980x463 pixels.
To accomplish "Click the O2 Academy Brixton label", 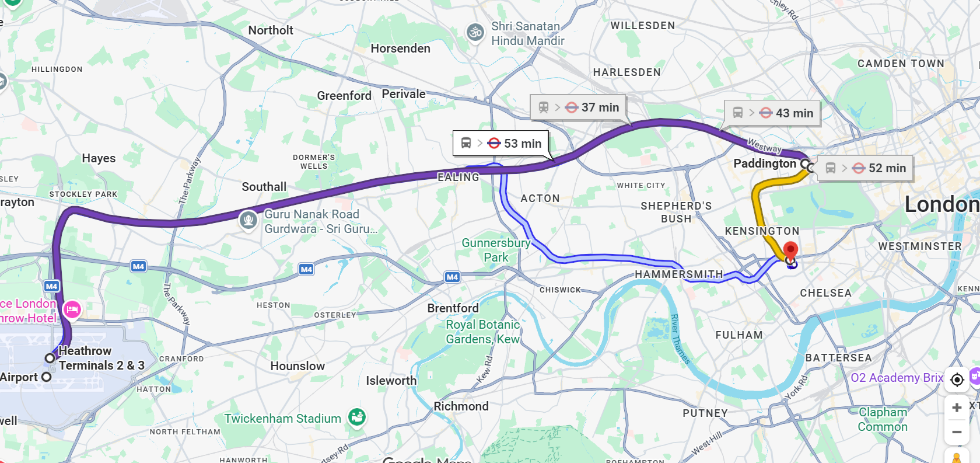I will 897,378.
